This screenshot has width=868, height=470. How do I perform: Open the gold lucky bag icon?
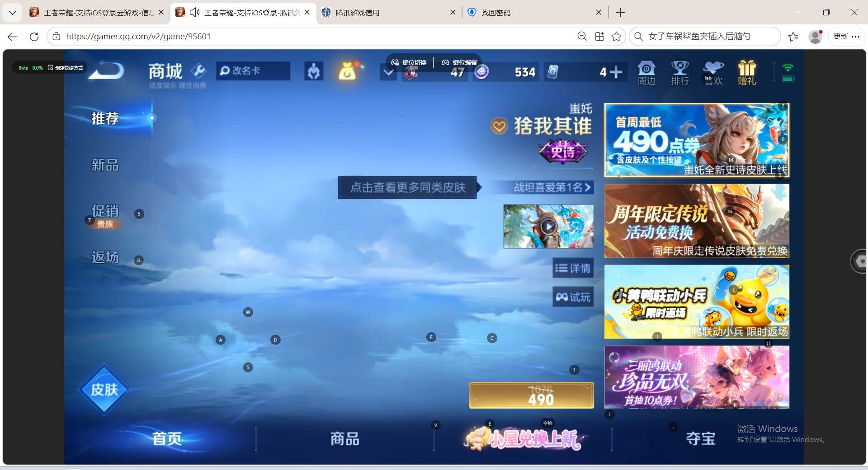(x=347, y=71)
